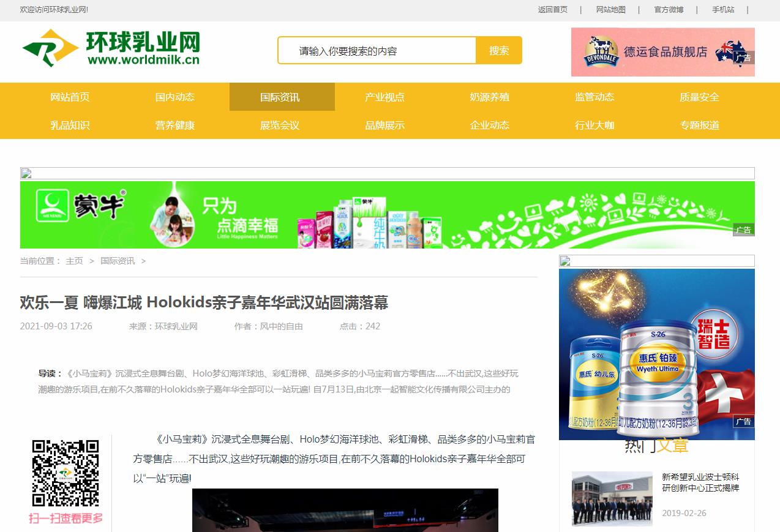Image resolution: width=780 pixels, height=532 pixels.
Task: Open 返回首页 link in top bar
Action: click(552, 10)
